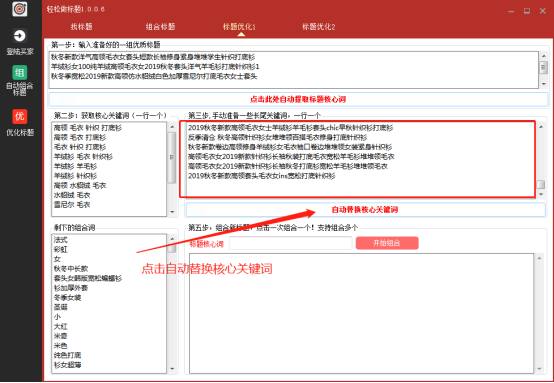The width and height of the screenshot is (554, 383).
Task: Click output box scroll down arrow in step five
Action: point(540,369)
